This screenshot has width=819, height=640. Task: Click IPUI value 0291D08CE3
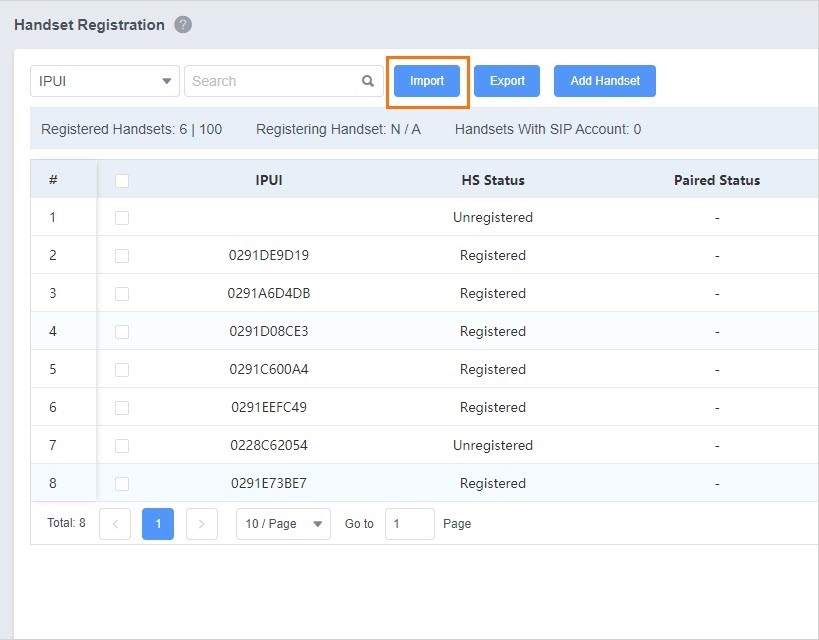tap(269, 331)
